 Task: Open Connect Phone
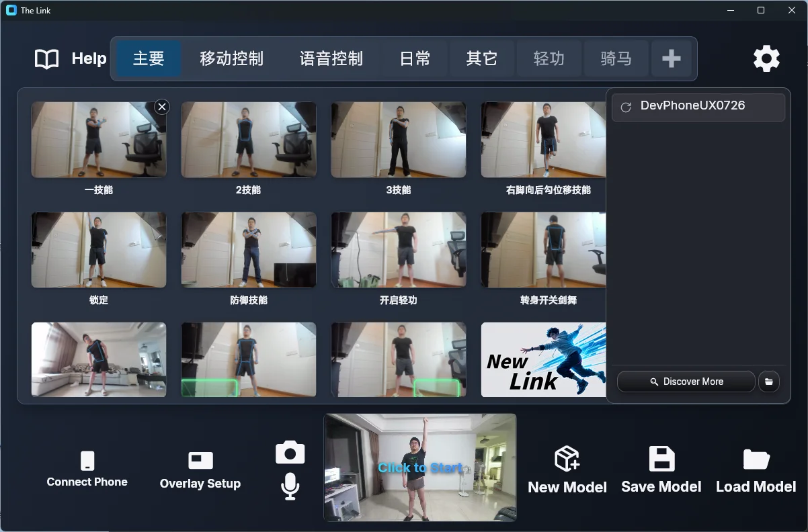point(87,470)
